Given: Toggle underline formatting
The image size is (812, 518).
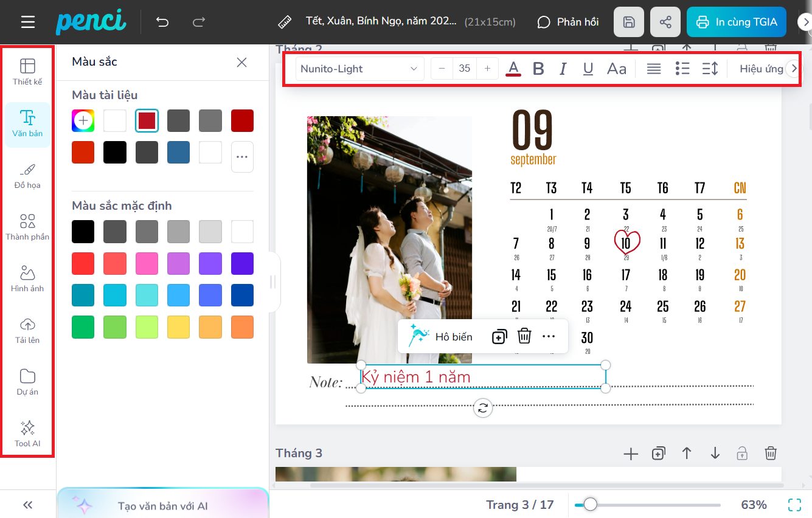Looking at the screenshot, I should pos(588,69).
